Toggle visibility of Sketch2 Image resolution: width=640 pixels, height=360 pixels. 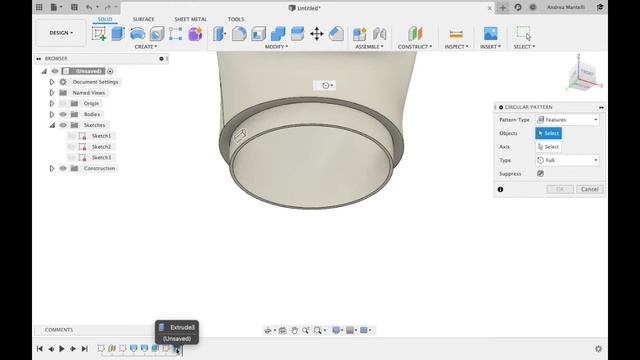(x=71, y=147)
